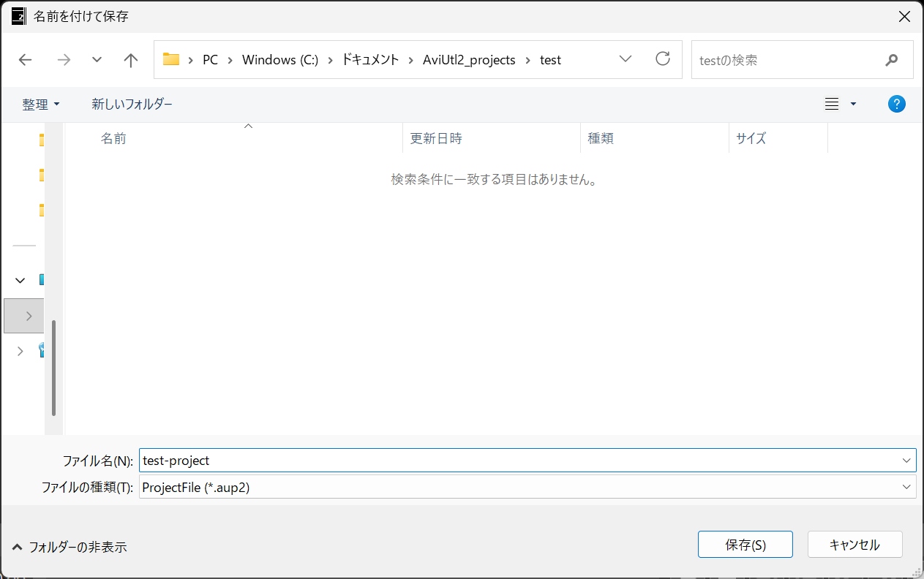The height and width of the screenshot is (579, 924).
Task: Sort by the 名前 column header
Action: tap(113, 138)
